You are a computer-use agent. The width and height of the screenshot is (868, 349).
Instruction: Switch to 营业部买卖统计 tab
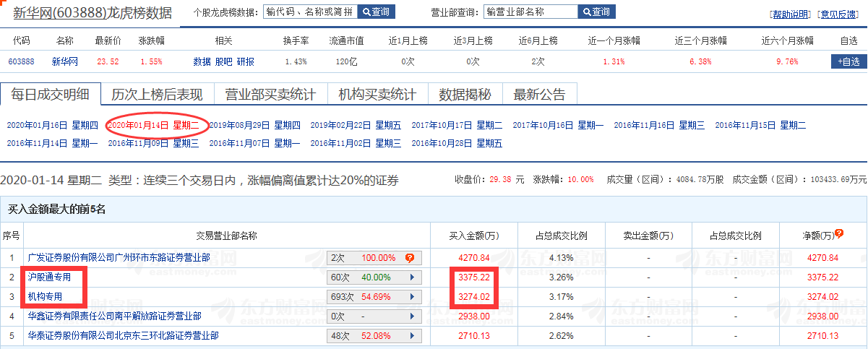click(x=270, y=94)
